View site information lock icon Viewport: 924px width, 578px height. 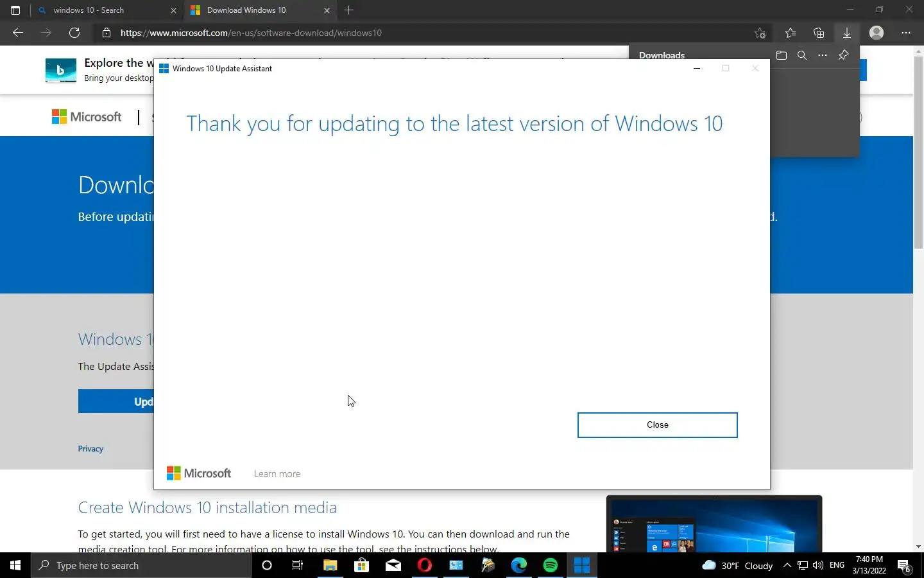[x=107, y=33]
